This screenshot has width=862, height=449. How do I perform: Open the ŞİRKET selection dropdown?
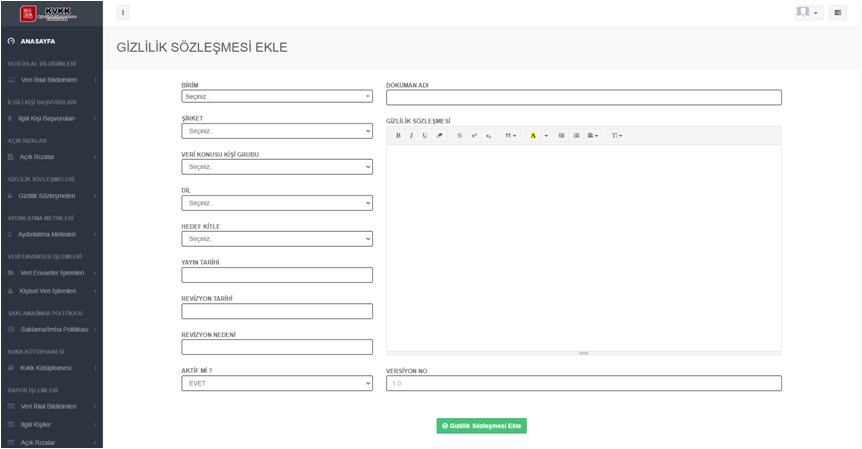coord(277,131)
